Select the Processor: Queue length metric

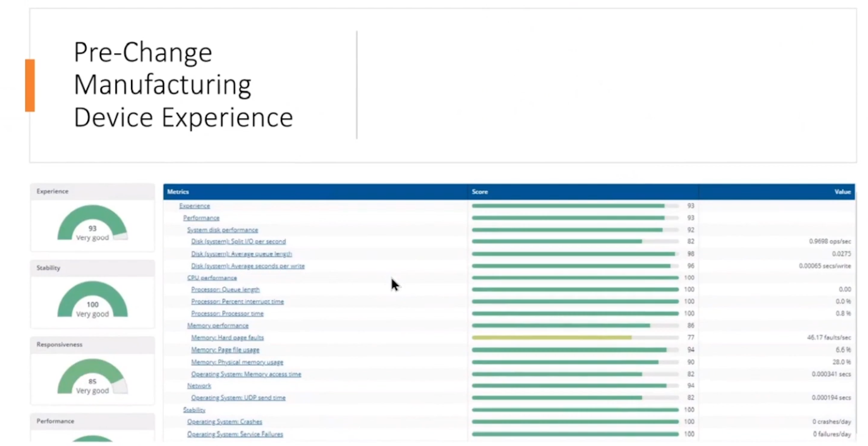point(225,289)
